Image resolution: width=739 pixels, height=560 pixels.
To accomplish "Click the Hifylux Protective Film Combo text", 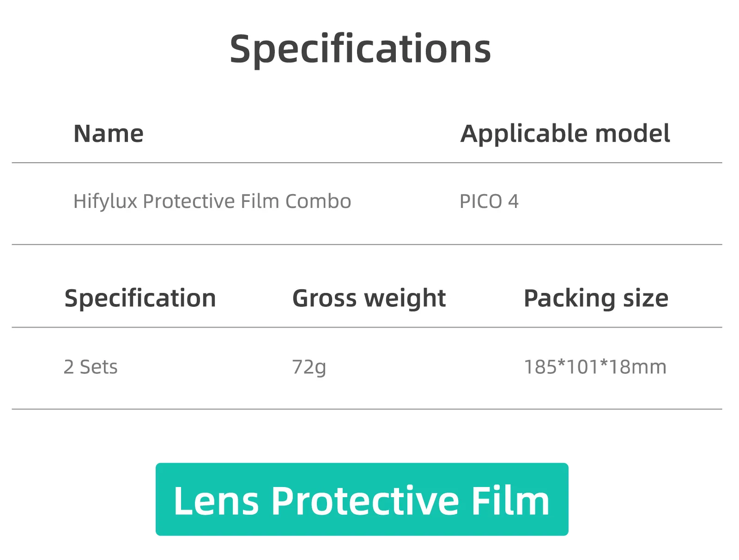I will pyautogui.click(x=212, y=201).
